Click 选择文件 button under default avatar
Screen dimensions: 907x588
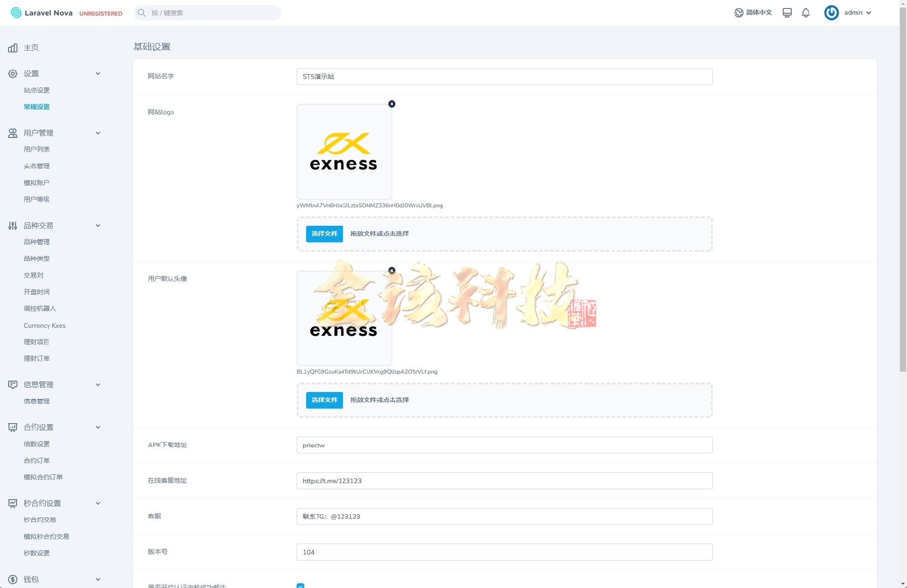point(324,400)
